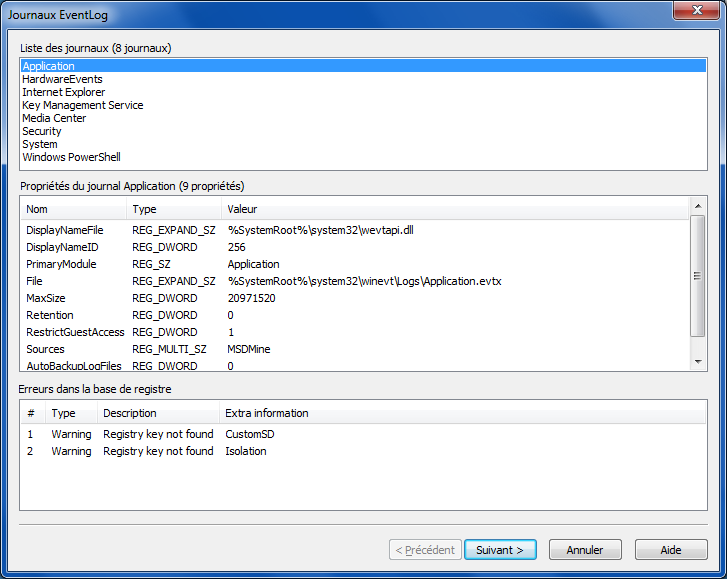This screenshot has width=727, height=579.
Task: Pick the Security journal
Action: click(x=42, y=131)
